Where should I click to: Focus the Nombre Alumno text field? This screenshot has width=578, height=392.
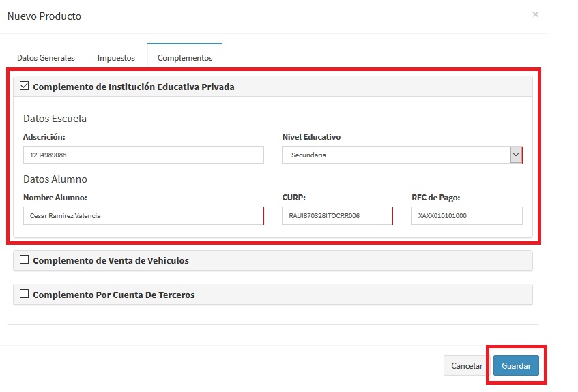click(x=143, y=216)
